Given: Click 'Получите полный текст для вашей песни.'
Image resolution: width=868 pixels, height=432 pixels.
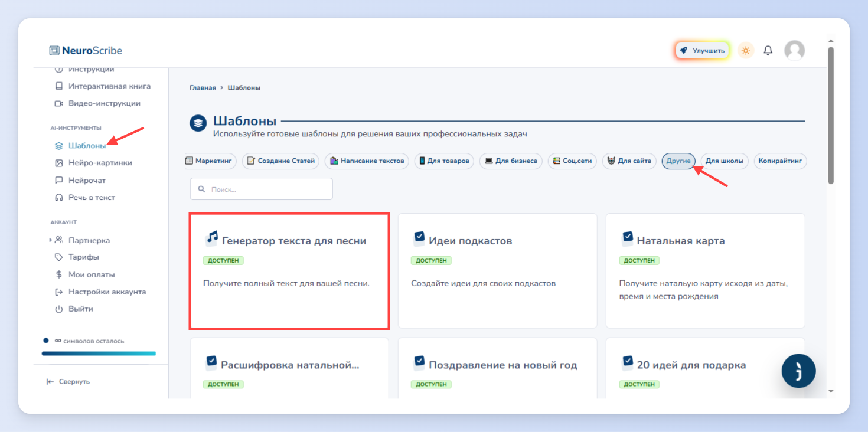Looking at the screenshot, I should (x=286, y=283).
